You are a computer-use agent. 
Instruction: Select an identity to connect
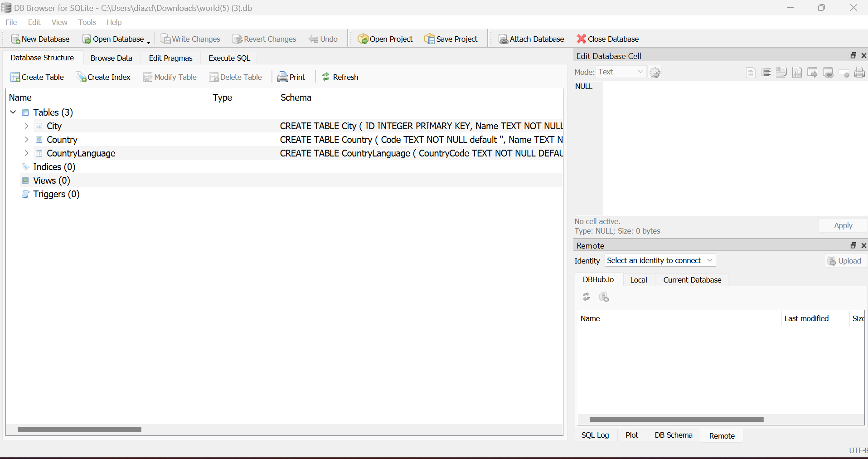(x=659, y=260)
